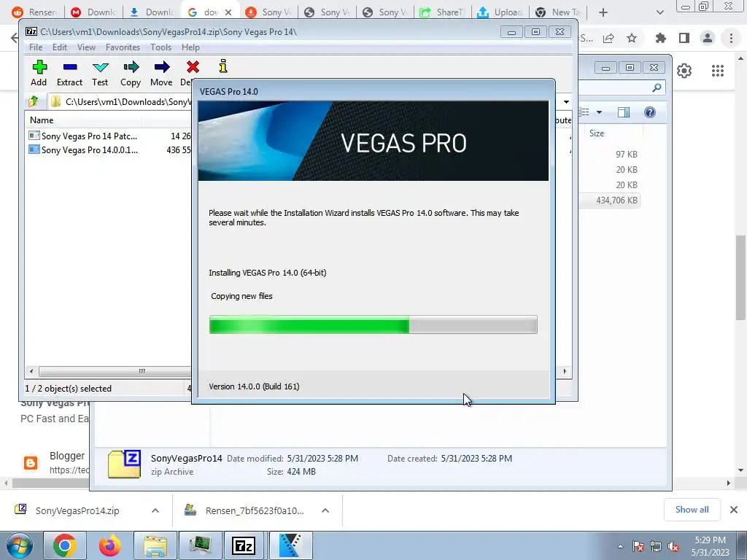Open 7-Zip from the taskbar
This screenshot has height=560, width=747.
tap(244, 545)
